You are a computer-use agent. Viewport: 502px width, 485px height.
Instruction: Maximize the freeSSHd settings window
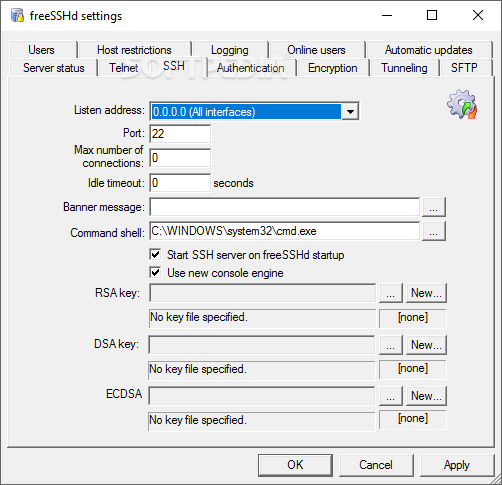point(432,15)
